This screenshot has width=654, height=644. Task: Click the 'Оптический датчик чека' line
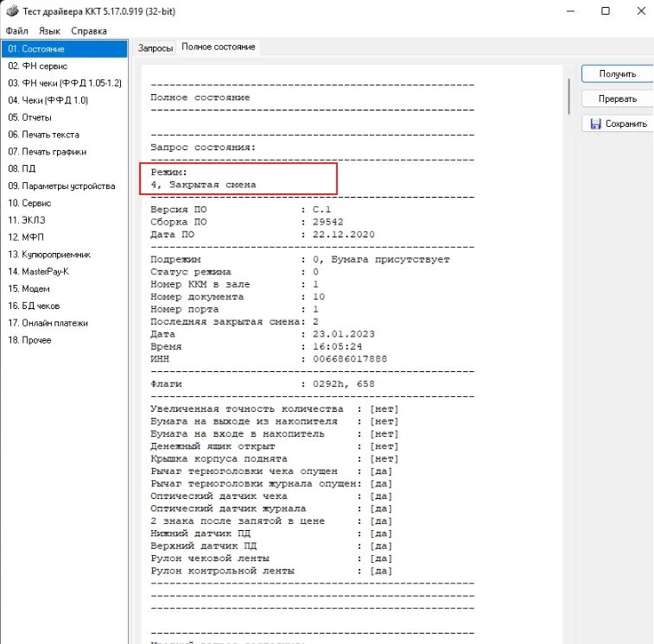tap(271, 496)
